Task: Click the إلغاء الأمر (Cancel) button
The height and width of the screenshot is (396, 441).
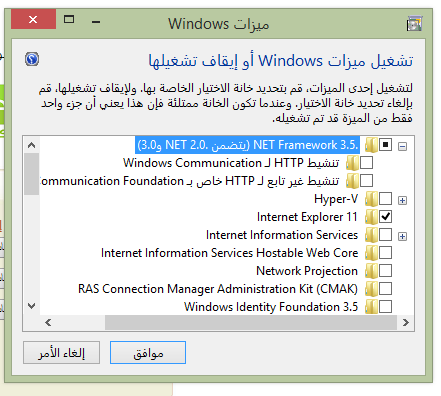Action: (61, 352)
